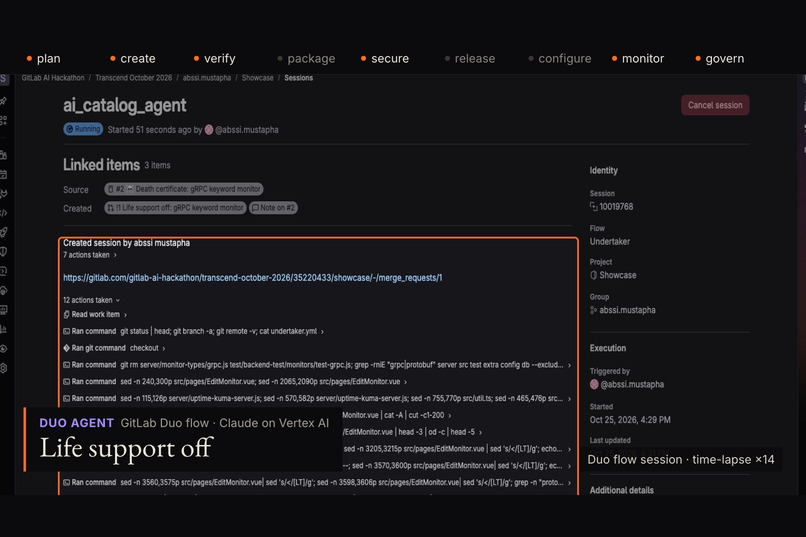Click the group icon beside abssi.mustapha
806x537 pixels.
[x=593, y=310]
